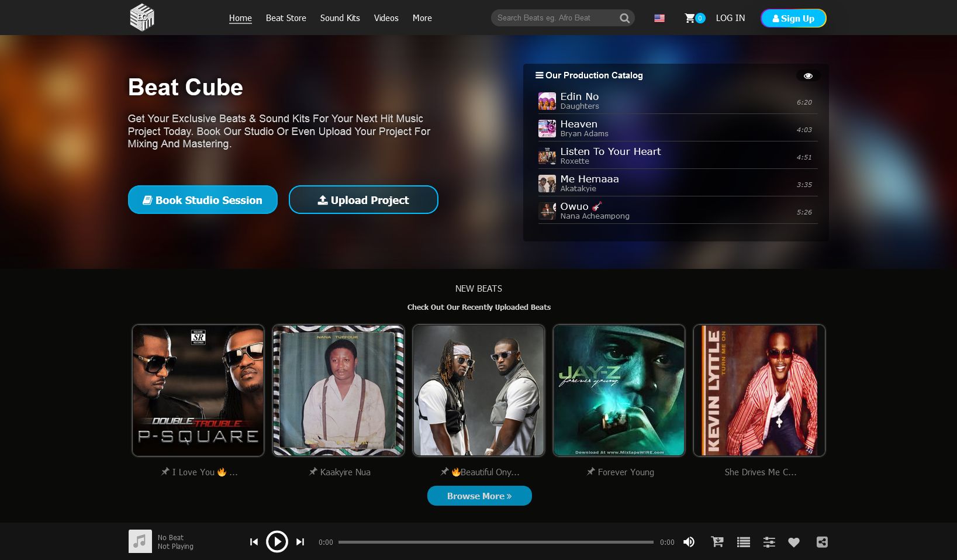This screenshot has height=560, width=957.
Task: Toggle the catalog visibility eye icon
Action: pyautogui.click(x=808, y=76)
